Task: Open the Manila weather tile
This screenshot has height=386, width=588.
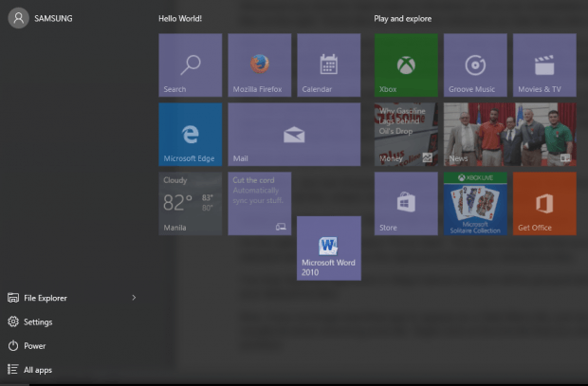Action: tap(190, 204)
